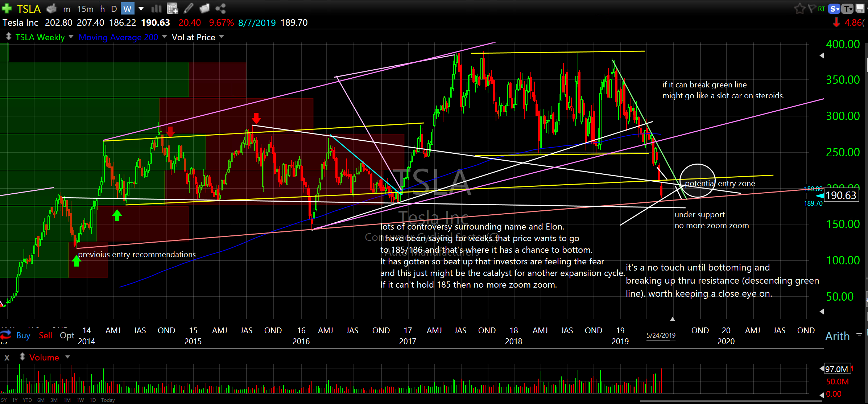Switch to Daily timeframe D
868x404 pixels.
pyautogui.click(x=114, y=9)
